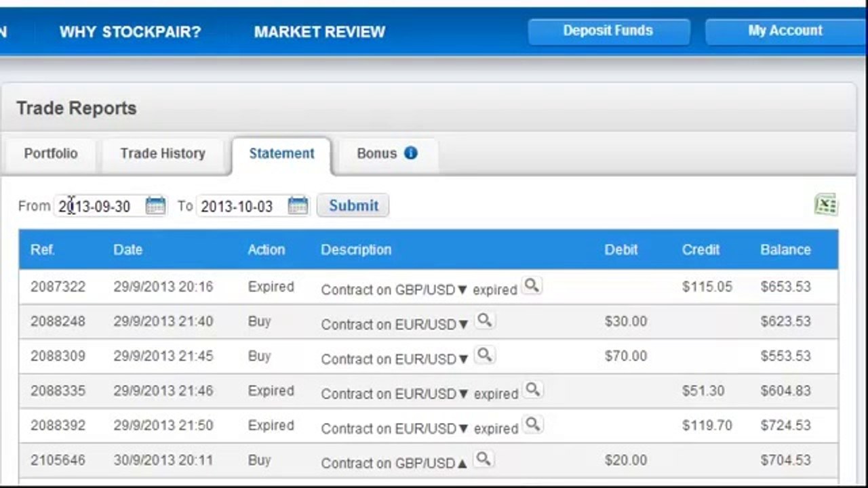Open the Bonus tab
This screenshot has height=488, width=868.
click(x=387, y=154)
